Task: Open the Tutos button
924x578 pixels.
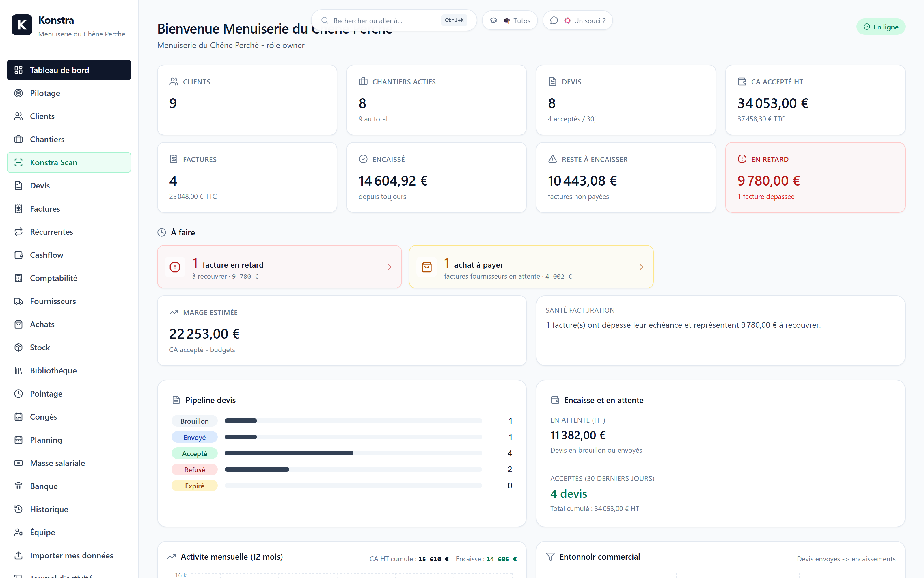Action: point(510,20)
